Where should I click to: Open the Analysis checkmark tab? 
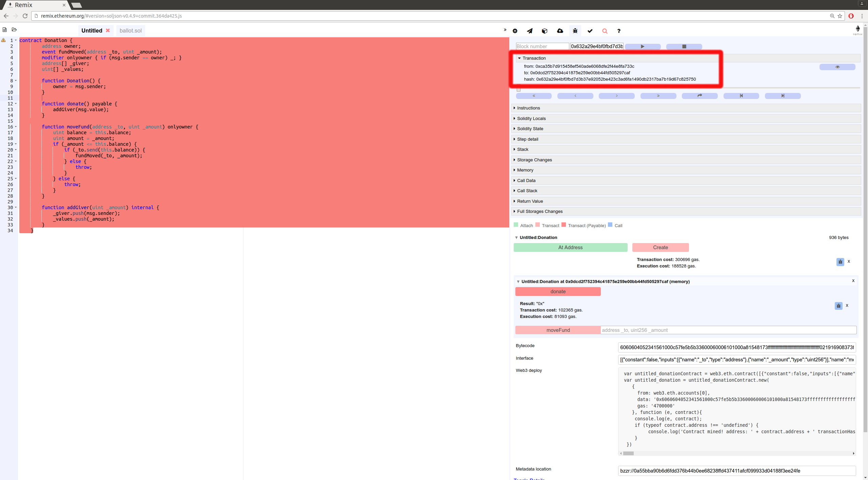click(x=590, y=31)
